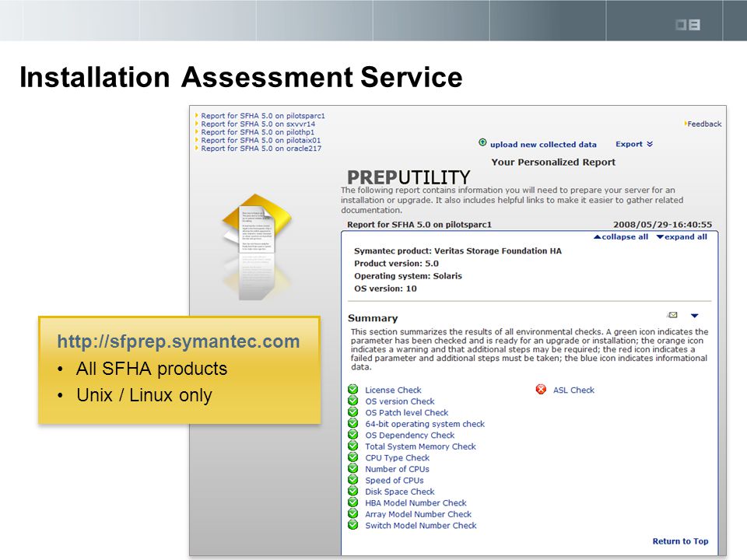Click expand all

[x=682, y=236]
